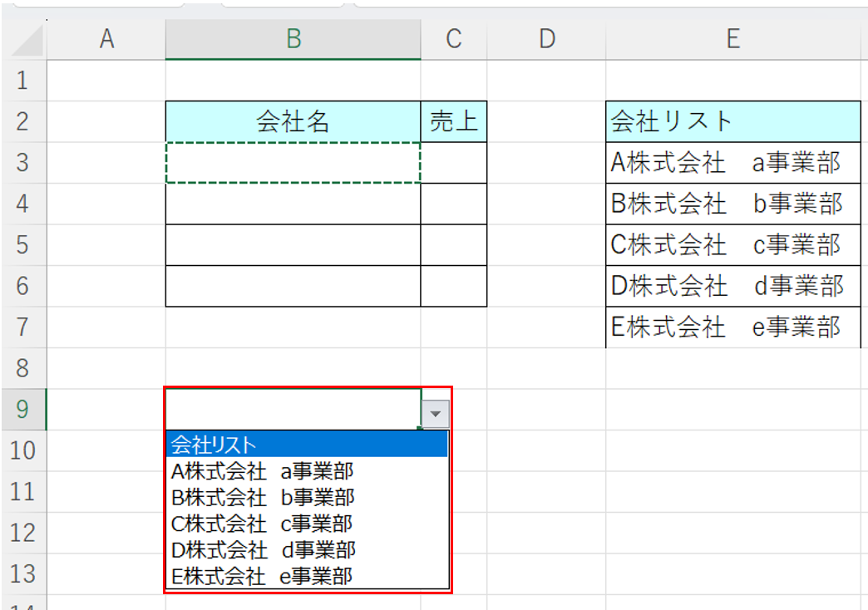The height and width of the screenshot is (610, 868).
Task: Select empty cell B6 under 会社名
Action: (293, 286)
